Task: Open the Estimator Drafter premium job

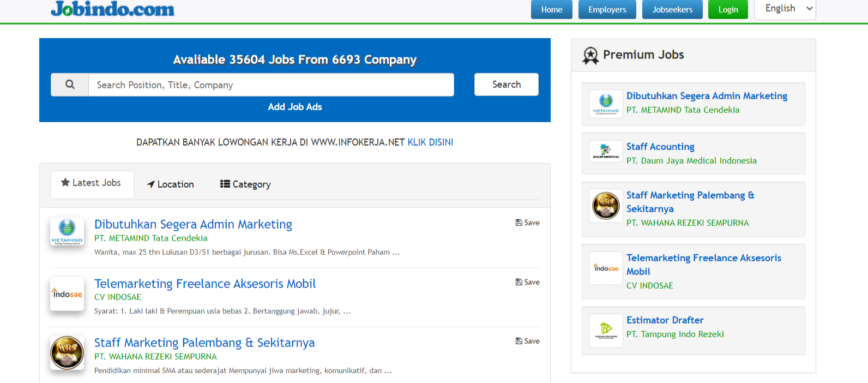Action: pos(665,320)
